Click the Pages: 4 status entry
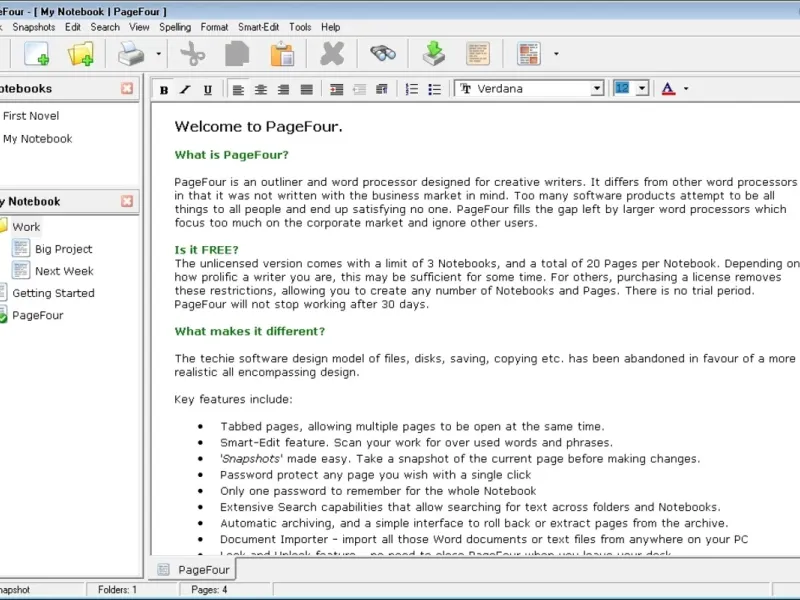Image resolution: width=800 pixels, height=600 pixels. (x=209, y=590)
